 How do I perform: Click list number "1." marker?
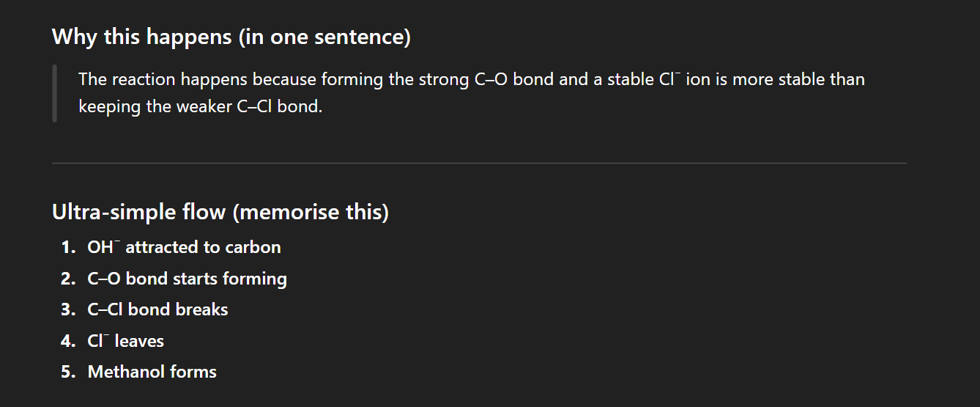[x=69, y=248]
